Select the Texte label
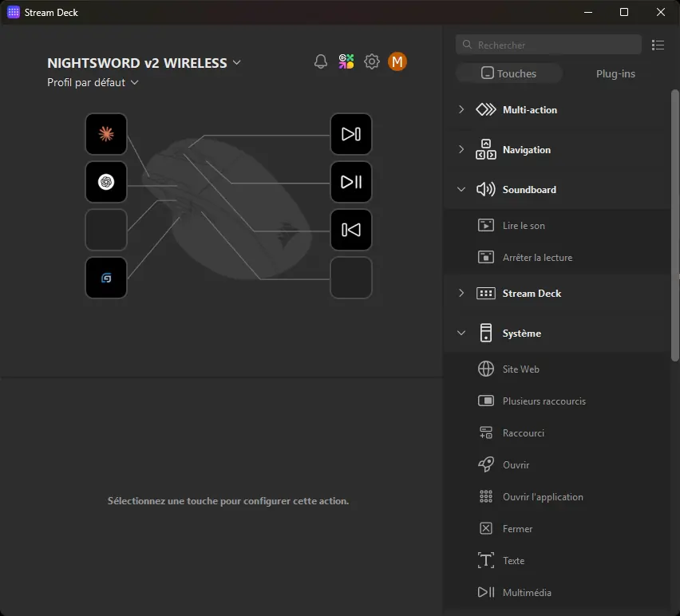The width and height of the screenshot is (680, 616). [513, 560]
